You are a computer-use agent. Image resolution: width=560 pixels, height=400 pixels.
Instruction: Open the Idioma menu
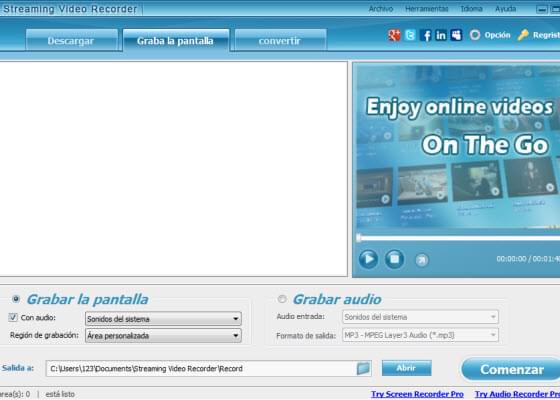[x=471, y=9]
